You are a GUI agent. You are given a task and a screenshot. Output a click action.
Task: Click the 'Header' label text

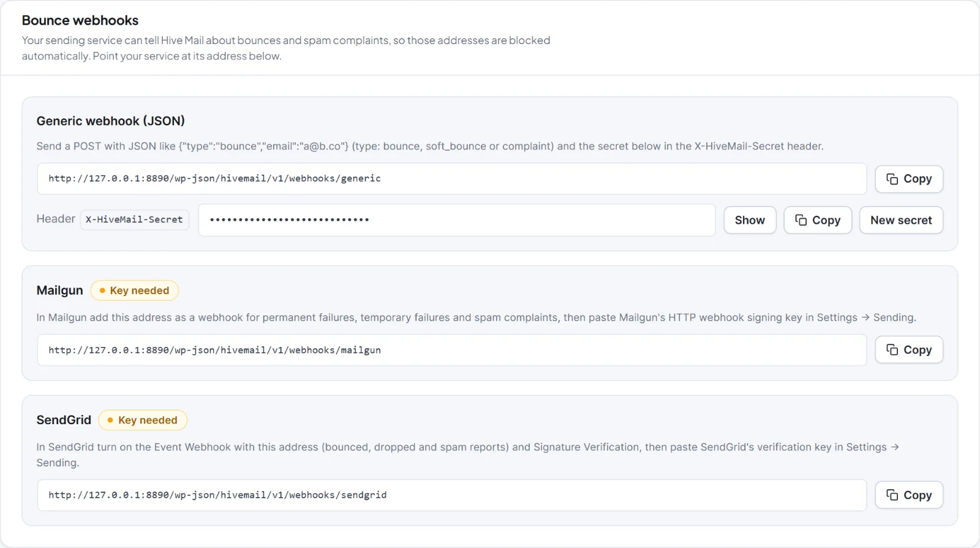(56, 219)
